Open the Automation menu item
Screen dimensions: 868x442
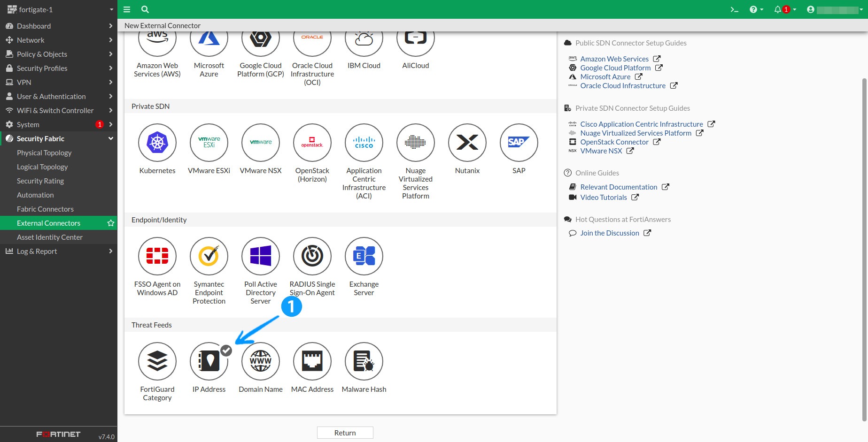pyautogui.click(x=35, y=195)
